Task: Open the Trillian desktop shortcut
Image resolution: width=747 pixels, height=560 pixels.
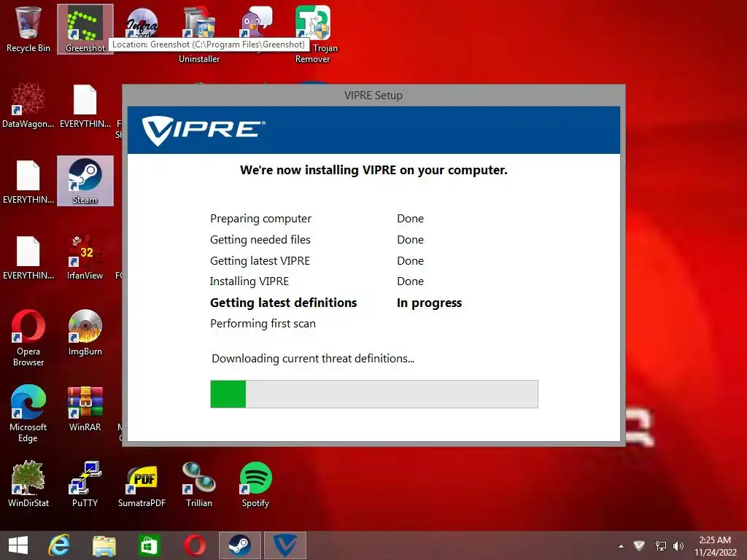Action: (198, 485)
